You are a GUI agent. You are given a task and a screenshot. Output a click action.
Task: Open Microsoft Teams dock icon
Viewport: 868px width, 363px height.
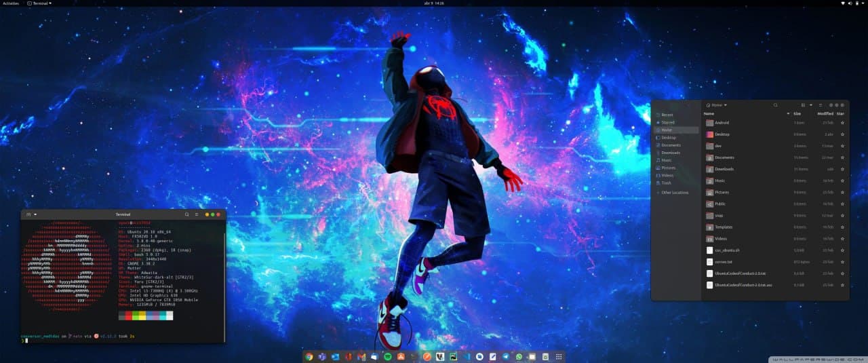click(x=322, y=357)
